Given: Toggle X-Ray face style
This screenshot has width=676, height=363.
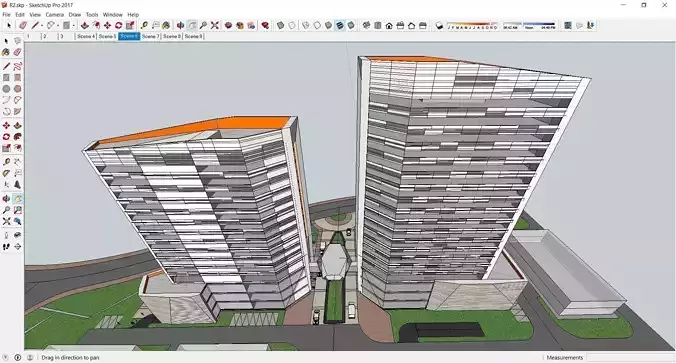Looking at the screenshot, I should 280,25.
